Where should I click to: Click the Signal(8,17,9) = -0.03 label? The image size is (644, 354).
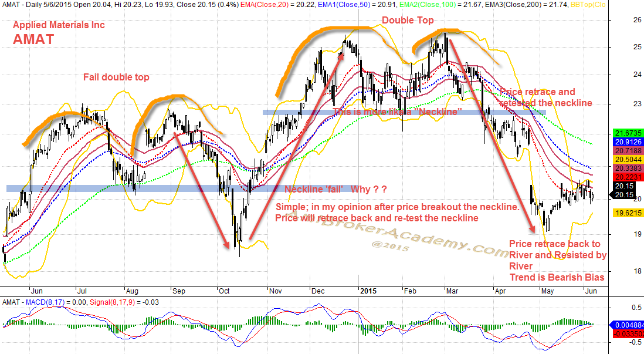124,302
